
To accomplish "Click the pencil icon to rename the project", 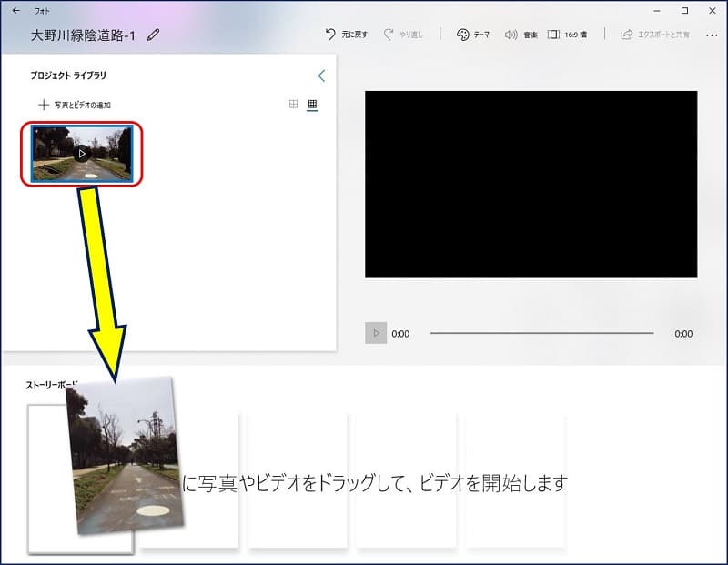I will click(x=153, y=35).
